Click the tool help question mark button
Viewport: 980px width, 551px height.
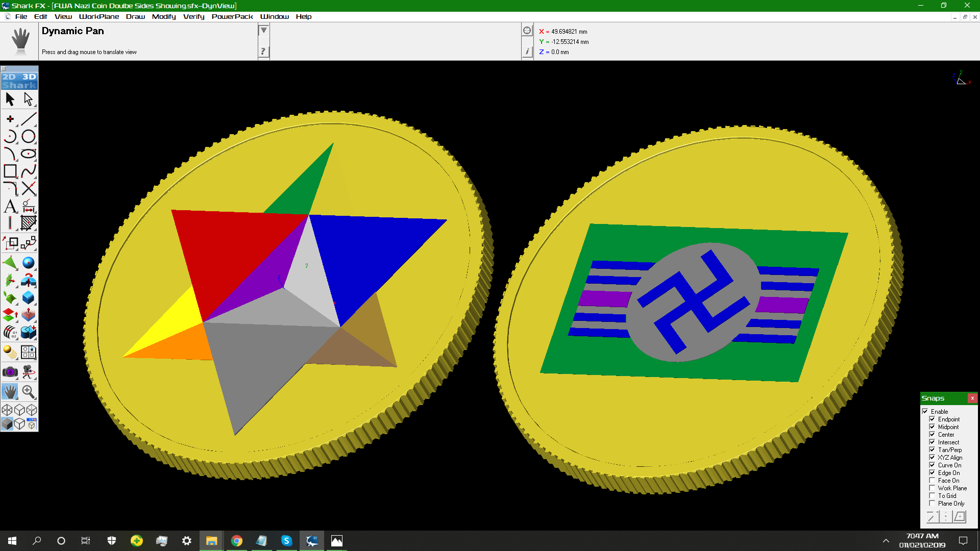coord(263,51)
